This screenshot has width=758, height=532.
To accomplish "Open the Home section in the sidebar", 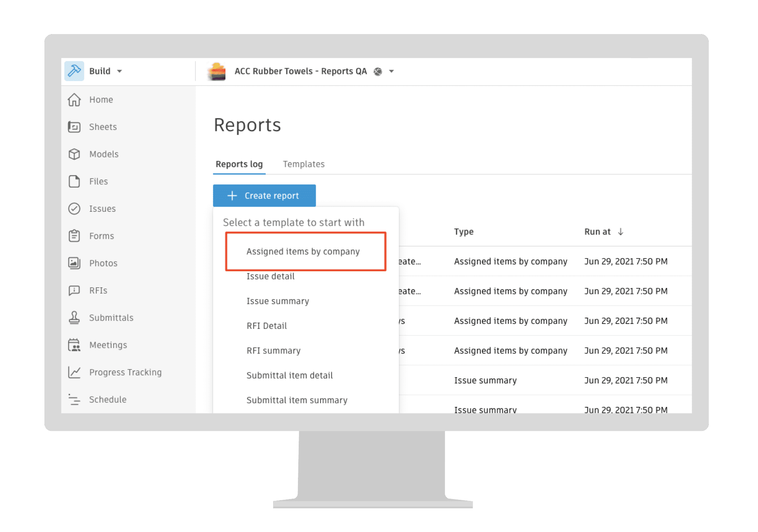I will 101,99.
